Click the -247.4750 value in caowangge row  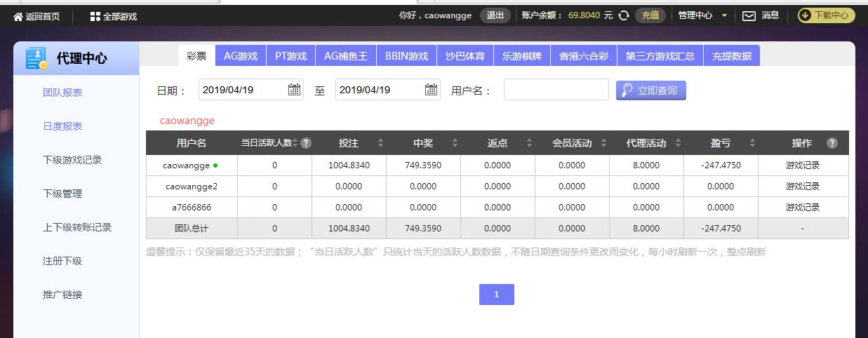[721, 165]
